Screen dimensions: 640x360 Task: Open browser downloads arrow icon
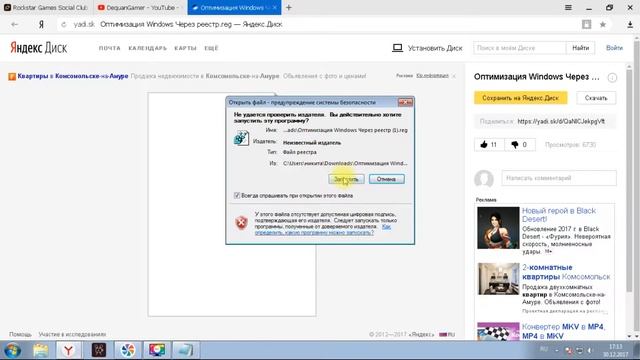[630, 24]
